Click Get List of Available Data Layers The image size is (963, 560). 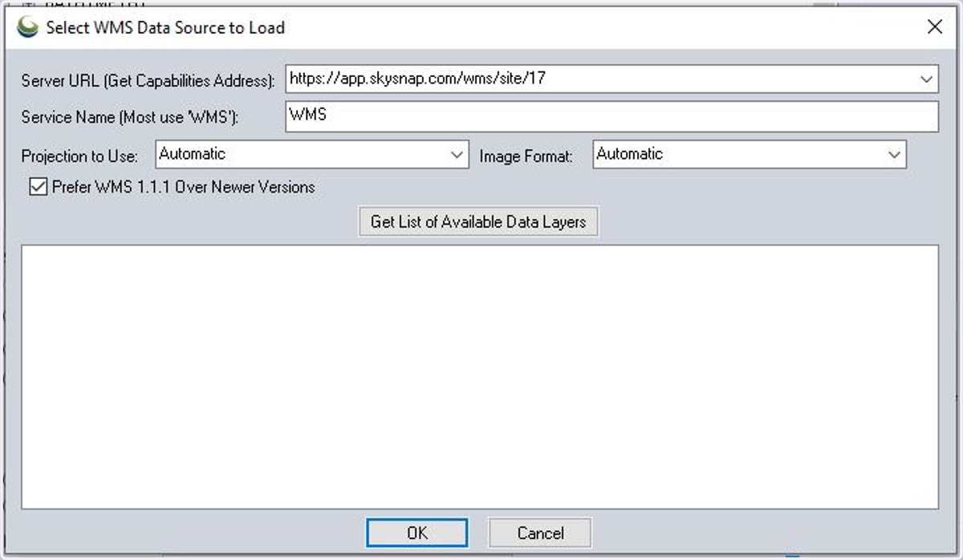coord(478,221)
